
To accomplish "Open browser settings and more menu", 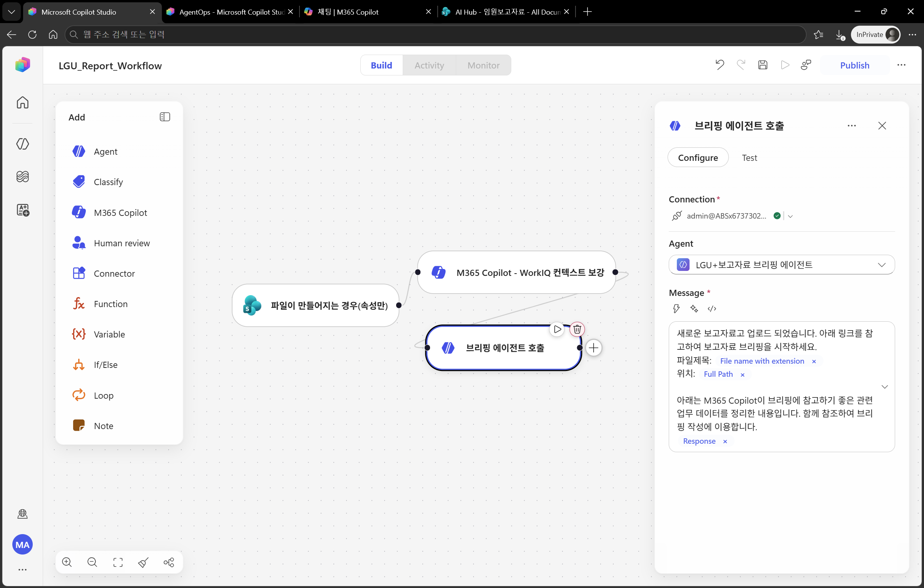I will 912,35.
